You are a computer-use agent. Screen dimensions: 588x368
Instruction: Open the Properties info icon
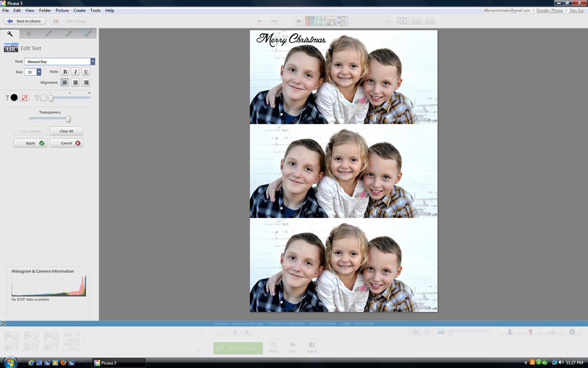point(572,332)
